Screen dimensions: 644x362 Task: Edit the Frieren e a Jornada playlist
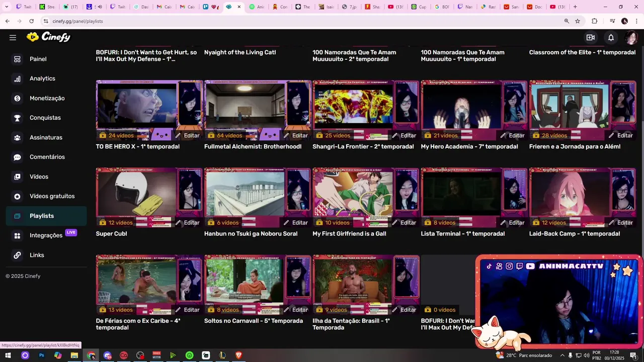pyautogui.click(x=620, y=135)
